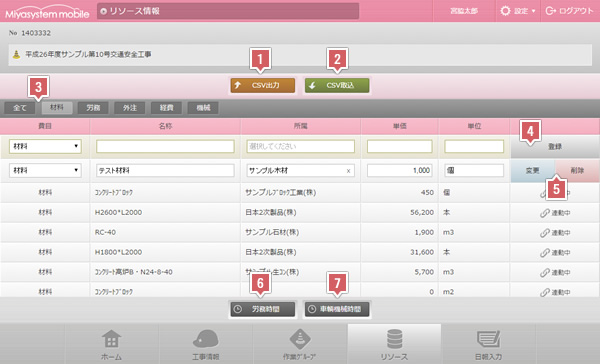Click the 単位 column header
Screen dimensions: 600x364
pyautogui.click(x=474, y=126)
